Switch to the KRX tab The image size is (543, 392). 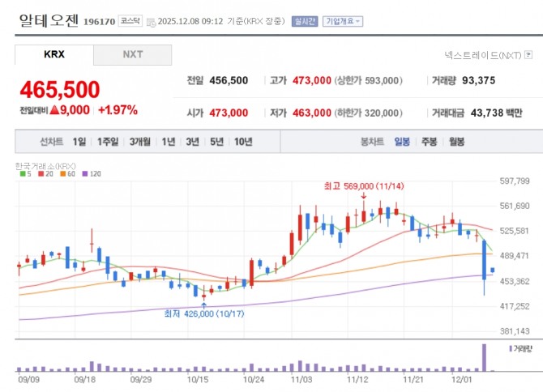point(54,54)
